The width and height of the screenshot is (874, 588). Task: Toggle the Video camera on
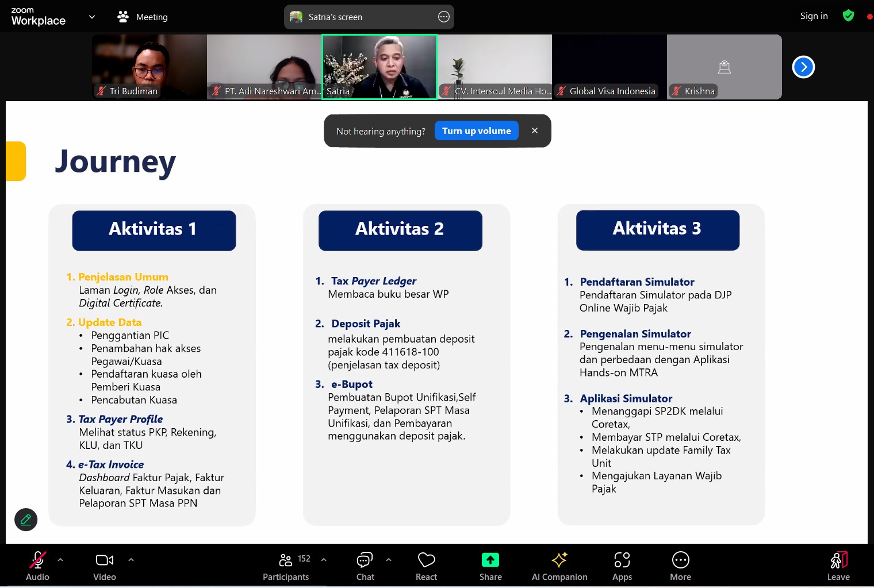[x=104, y=566]
